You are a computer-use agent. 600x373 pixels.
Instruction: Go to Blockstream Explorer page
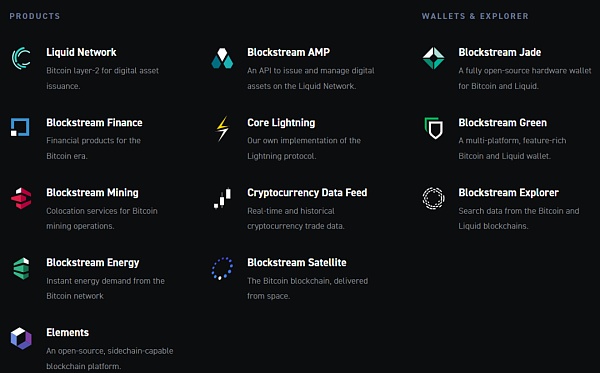509,192
